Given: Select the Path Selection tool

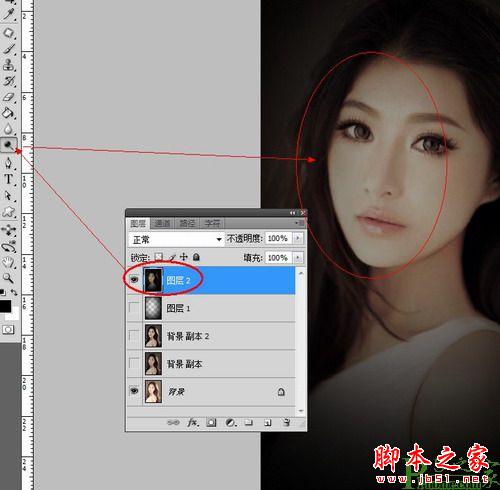Looking at the screenshot, I should pos(9,195).
